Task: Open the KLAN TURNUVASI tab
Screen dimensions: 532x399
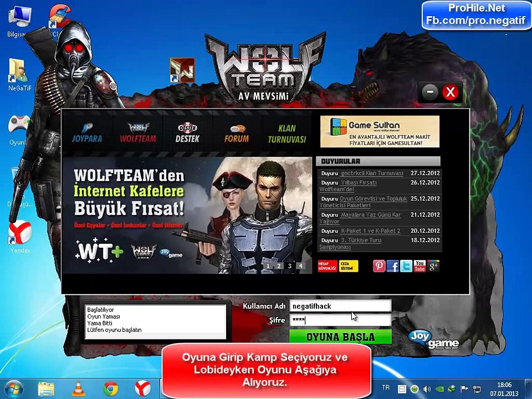Action: pyautogui.click(x=287, y=134)
